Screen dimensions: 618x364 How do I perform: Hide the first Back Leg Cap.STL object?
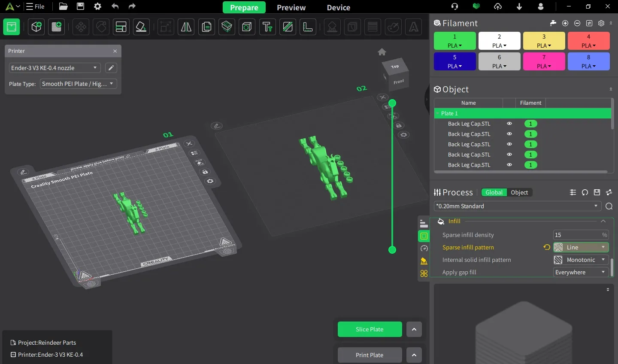click(x=509, y=124)
